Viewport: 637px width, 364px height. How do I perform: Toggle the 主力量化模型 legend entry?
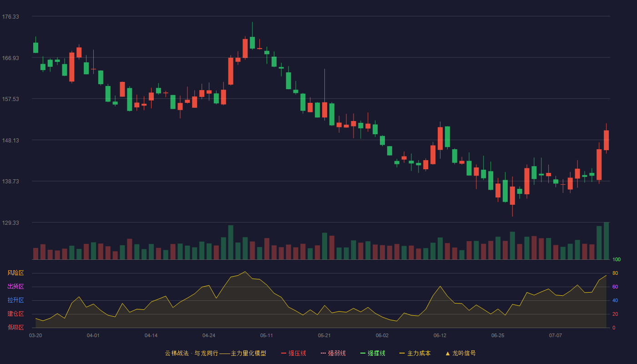(x=215, y=353)
